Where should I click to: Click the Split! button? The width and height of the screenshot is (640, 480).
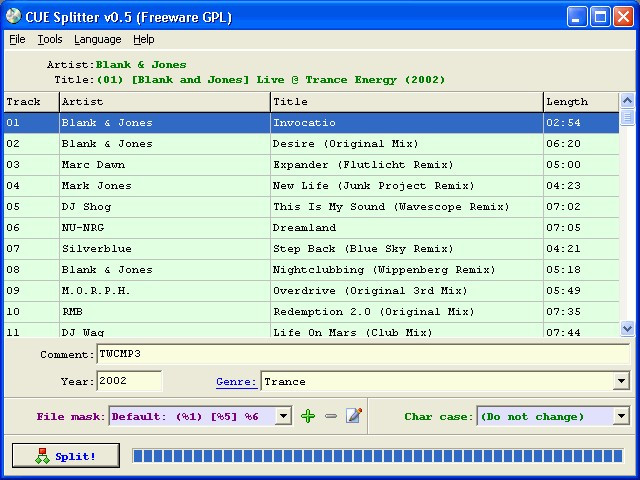66,456
